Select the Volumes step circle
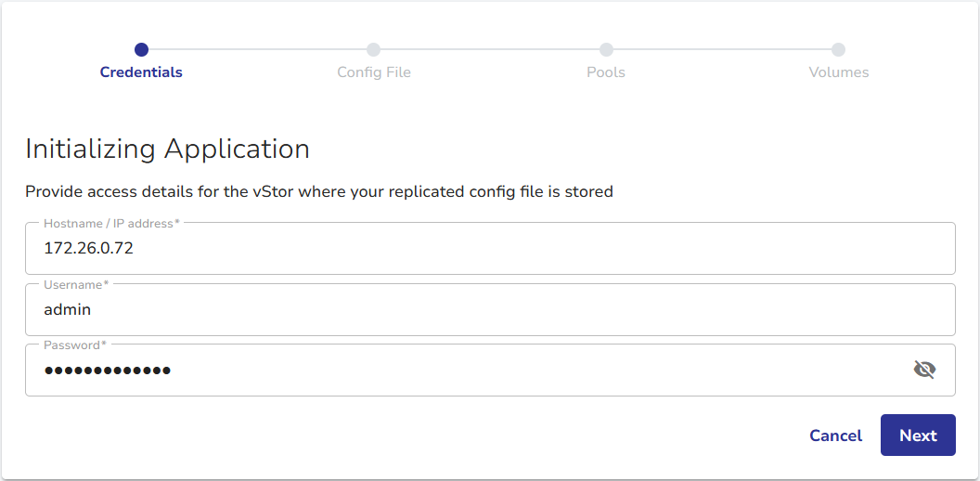The height and width of the screenshot is (481, 980). click(x=838, y=49)
